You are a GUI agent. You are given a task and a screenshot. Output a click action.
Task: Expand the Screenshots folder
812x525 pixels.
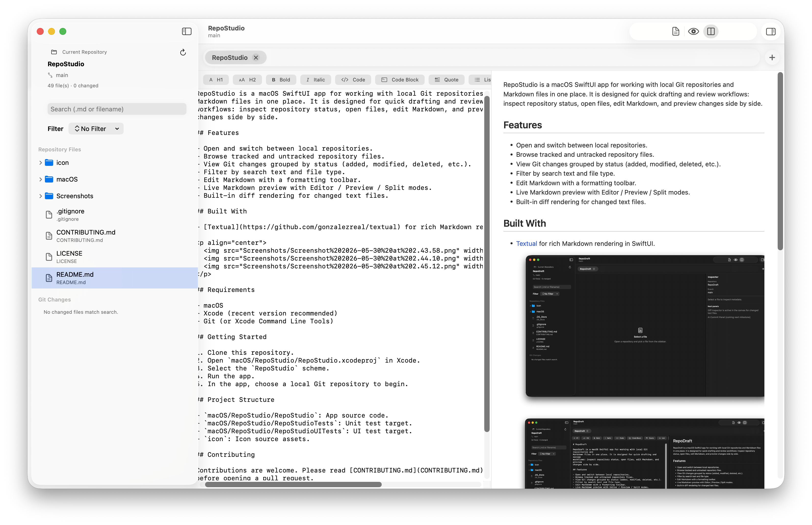pyautogui.click(x=40, y=196)
